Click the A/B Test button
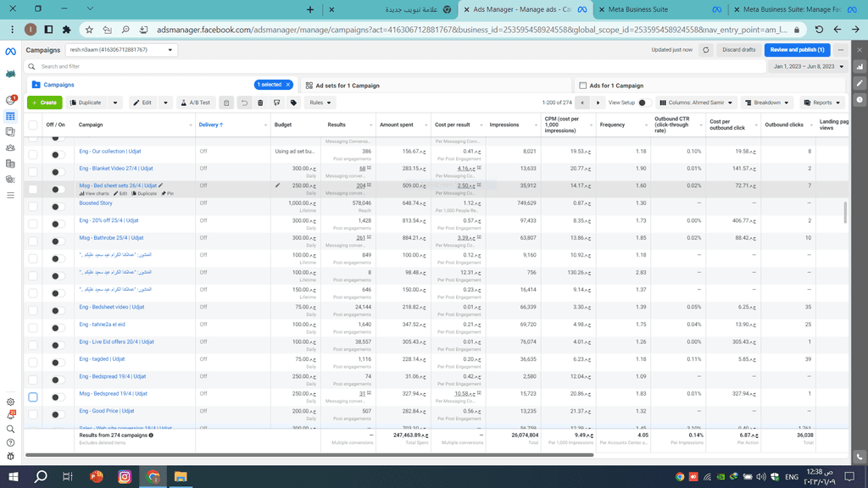The image size is (868, 488). (196, 103)
